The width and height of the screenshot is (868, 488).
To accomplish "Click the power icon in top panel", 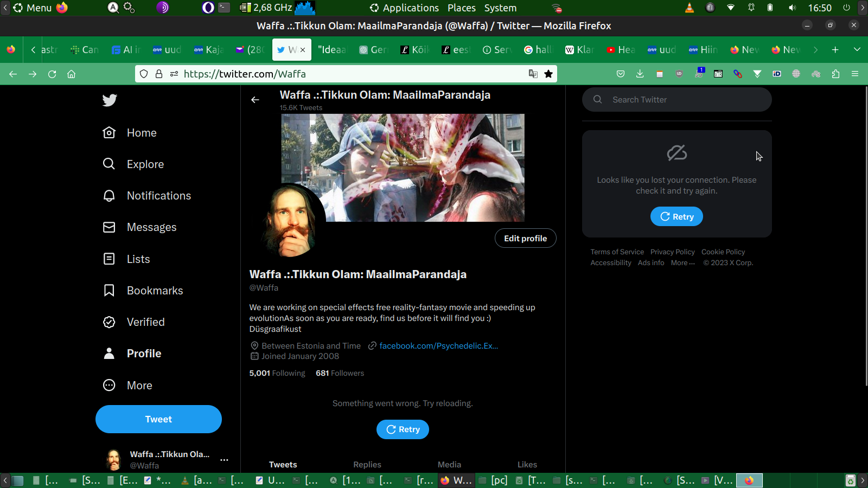I will (846, 8).
